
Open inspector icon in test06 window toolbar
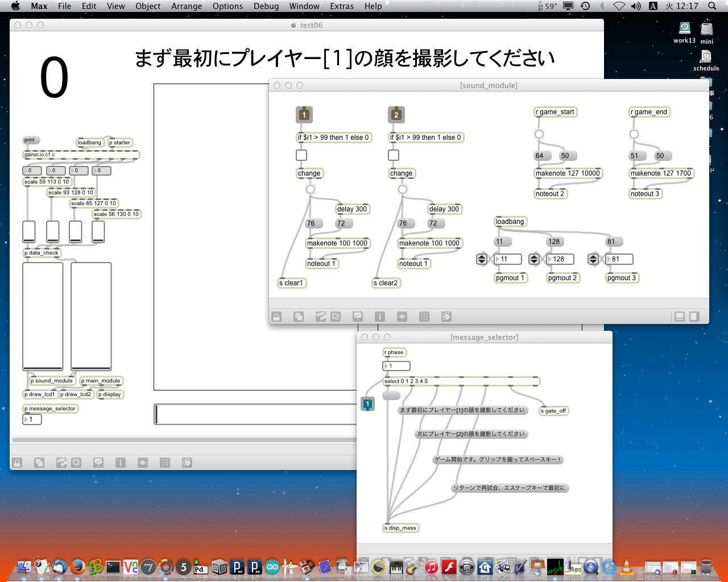pos(121,463)
